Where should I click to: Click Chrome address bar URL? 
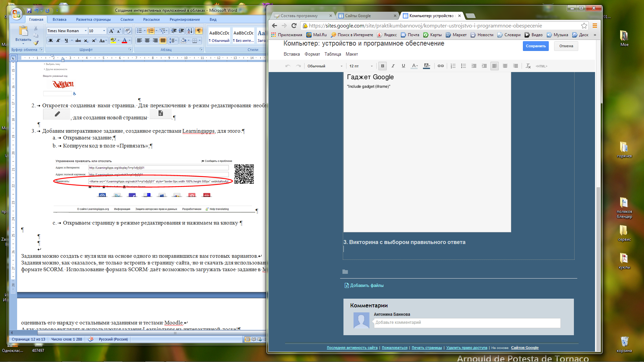425,26
